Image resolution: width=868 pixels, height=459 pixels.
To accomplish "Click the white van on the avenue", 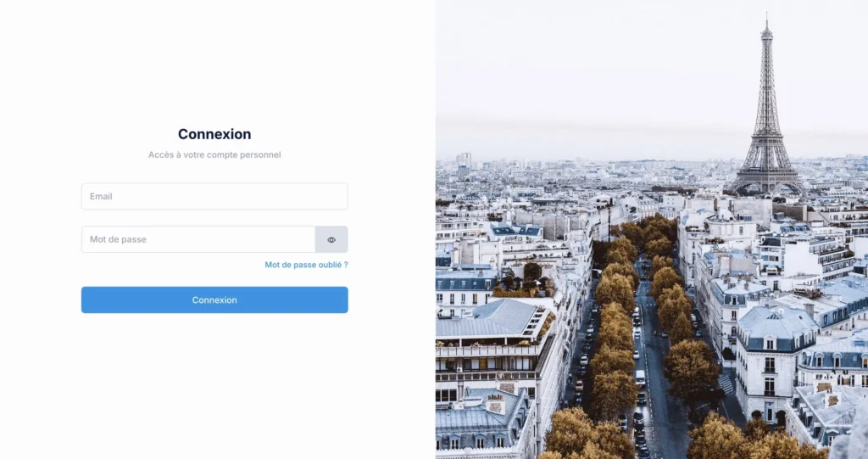I will coord(640,378).
